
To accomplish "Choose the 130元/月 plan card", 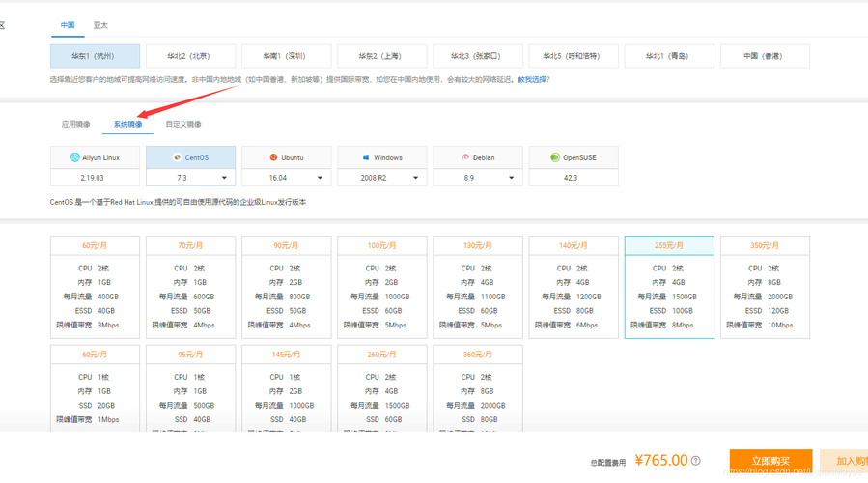I will pyautogui.click(x=478, y=287).
